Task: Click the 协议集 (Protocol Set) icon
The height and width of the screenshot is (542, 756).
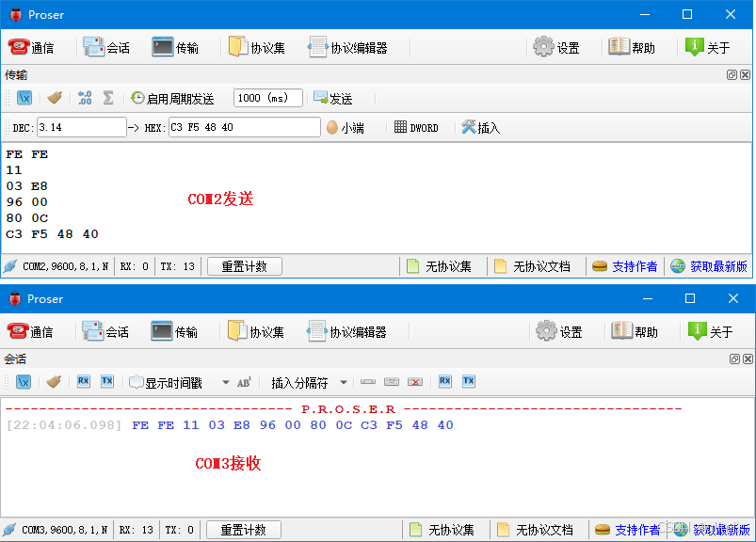Action: tap(257, 46)
